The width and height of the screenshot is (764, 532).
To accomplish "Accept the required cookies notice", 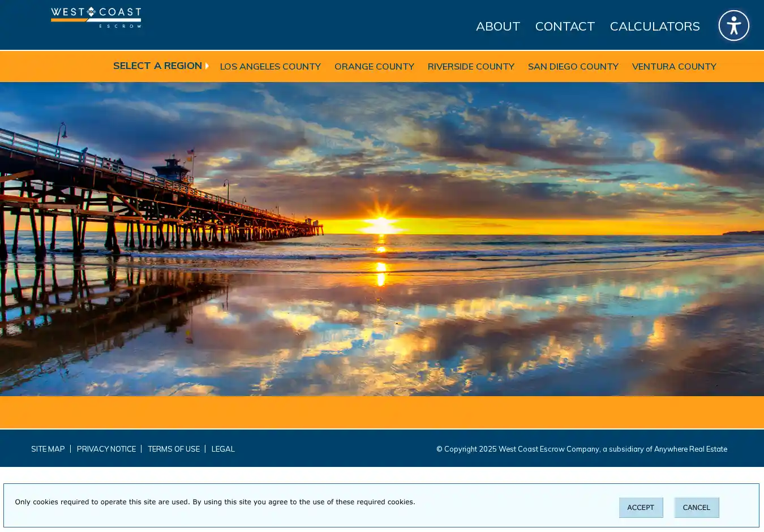I will click(640, 508).
